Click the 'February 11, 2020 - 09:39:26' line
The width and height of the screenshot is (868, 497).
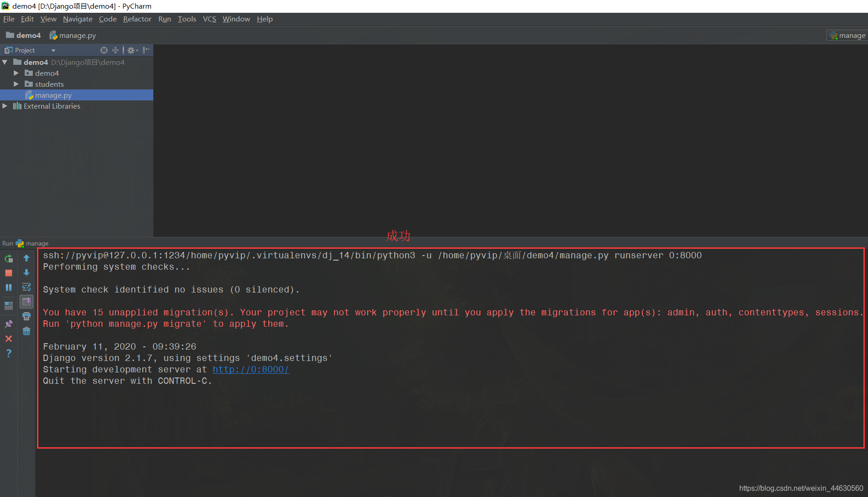[120, 346]
